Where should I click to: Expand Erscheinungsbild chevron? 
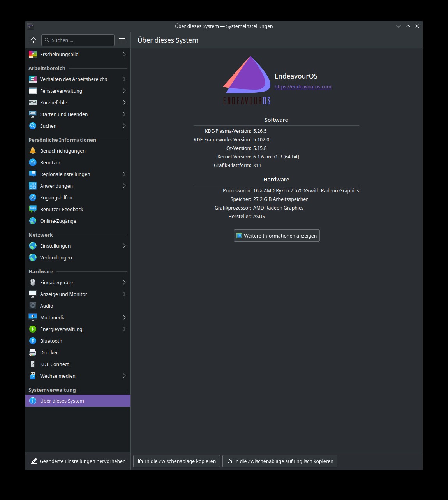coord(124,54)
